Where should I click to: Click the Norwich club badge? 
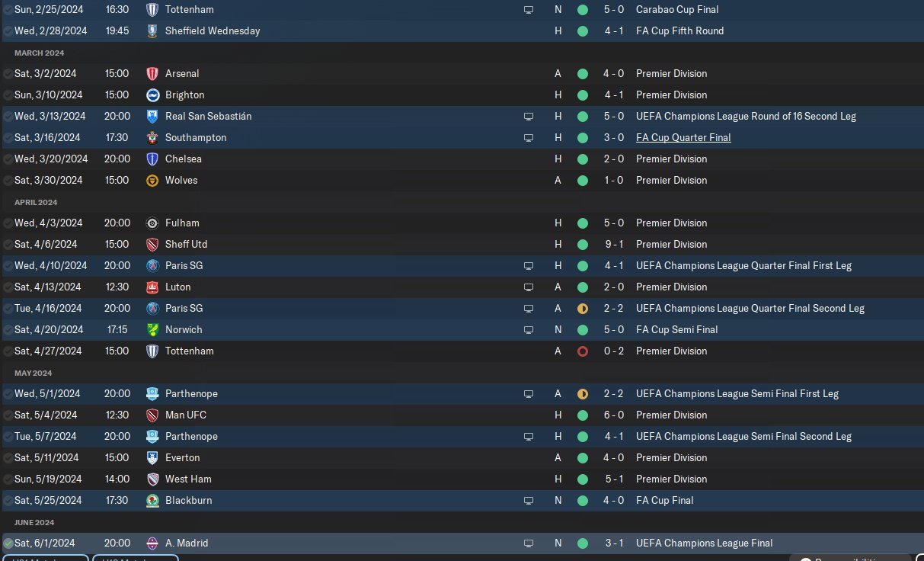click(152, 330)
